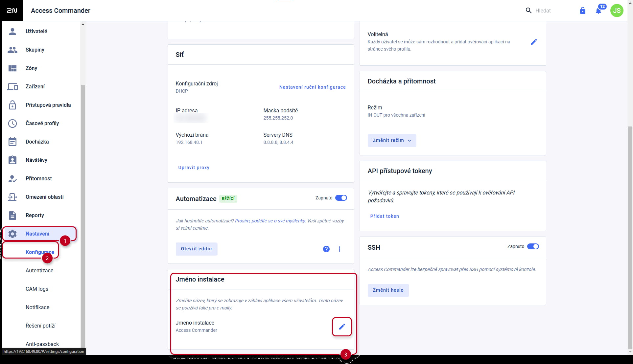633x364 pixels.
Task: Click Přístupová pravidla menu label
Action: point(48,105)
